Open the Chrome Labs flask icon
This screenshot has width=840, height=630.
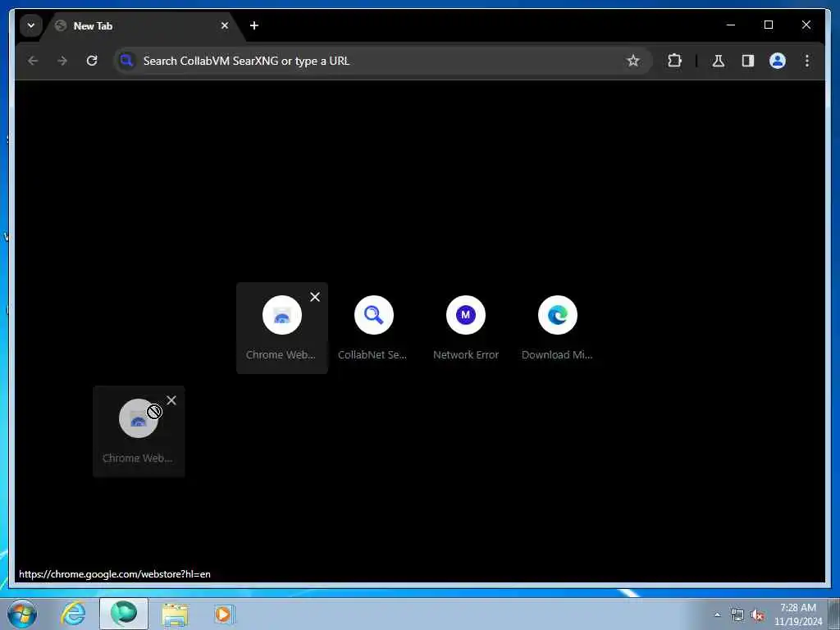pyautogui.click(x=719, y=61)
